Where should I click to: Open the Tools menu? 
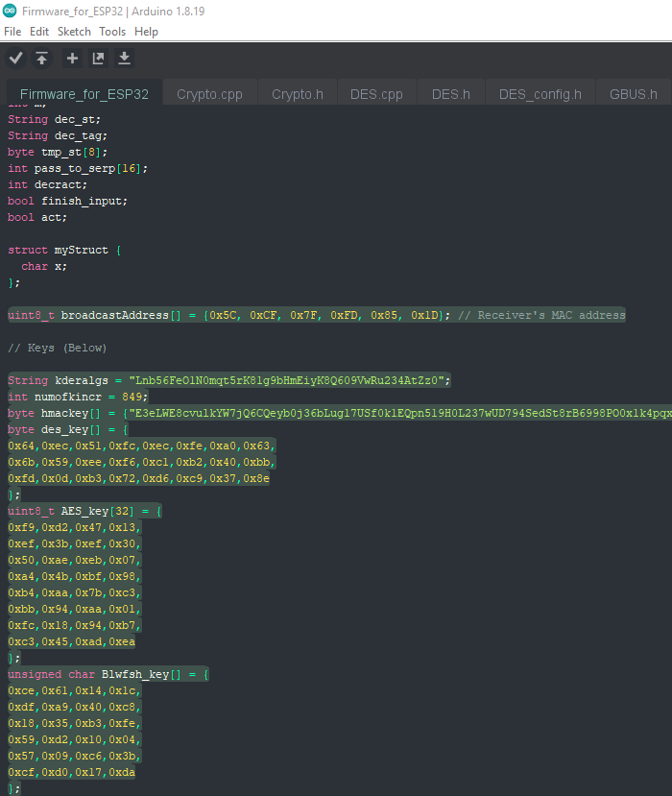point(112,32)
